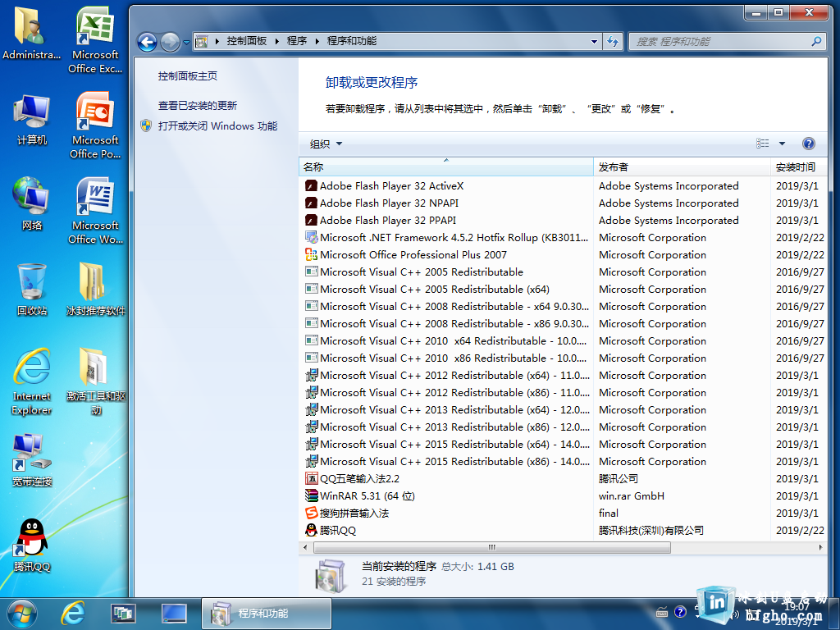
Task: Launch Microsoft Office Word desktop shortcut
Action: click(x=95, y=211)
